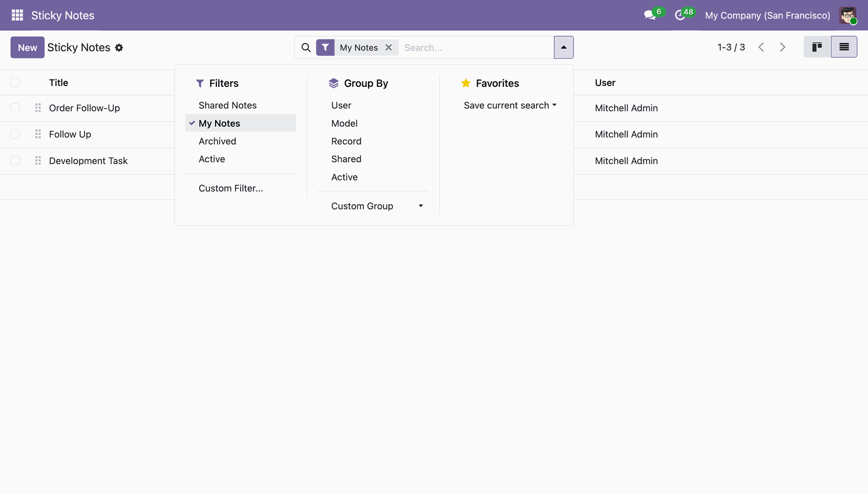Check the Order Follow-Up row checkbox
This screenshot has width=868, height=494.
click(x=15, y=108)
